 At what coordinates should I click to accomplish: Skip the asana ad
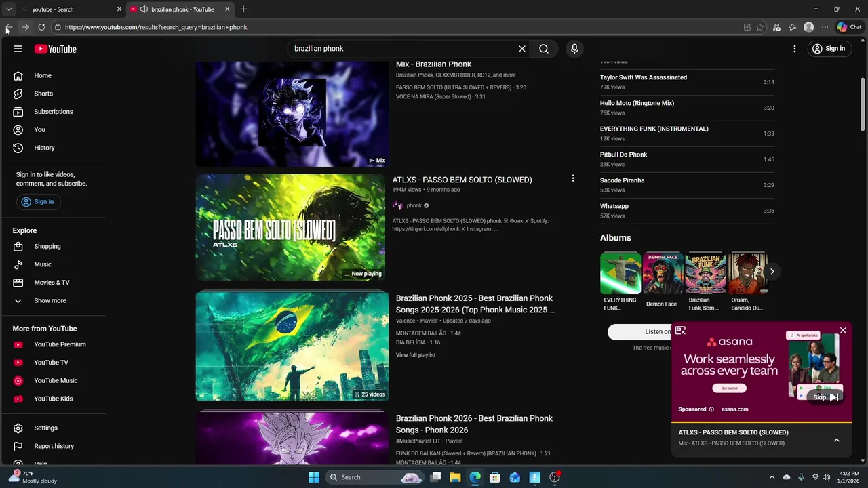pyautogui.click(x=826, y=397)
